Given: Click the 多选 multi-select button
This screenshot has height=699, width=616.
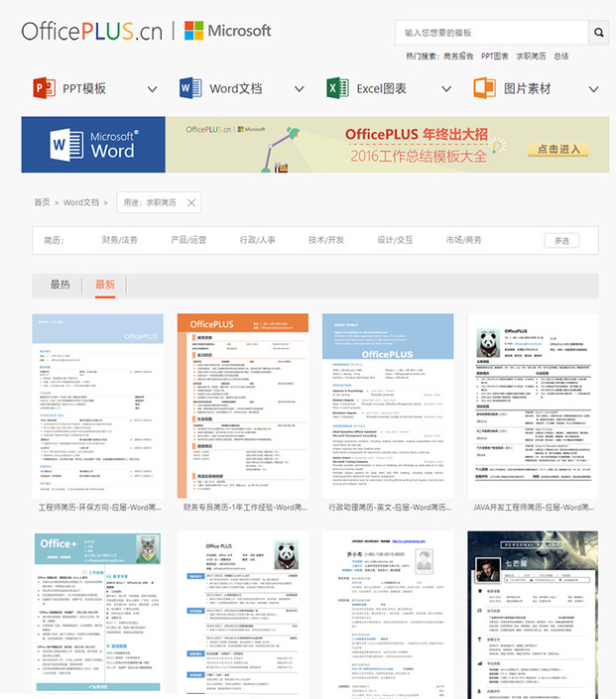Looking at the screenshot, I should point(561,241).
